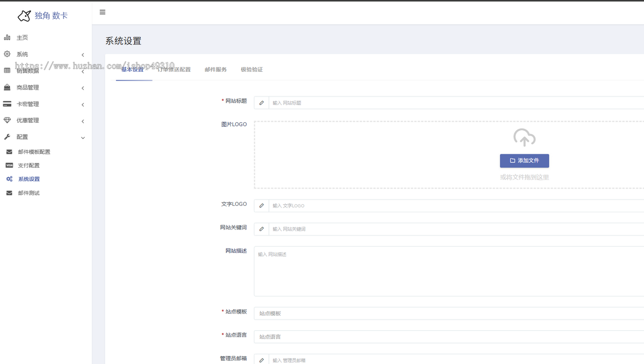Open the 站点语言 dropdown
This screenshot has width=644, height=364.
449,337
